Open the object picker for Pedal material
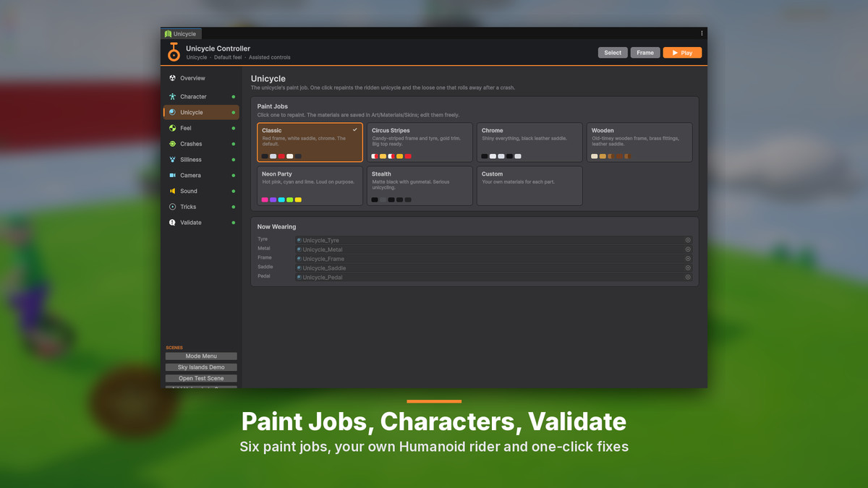 click(688, 277)
